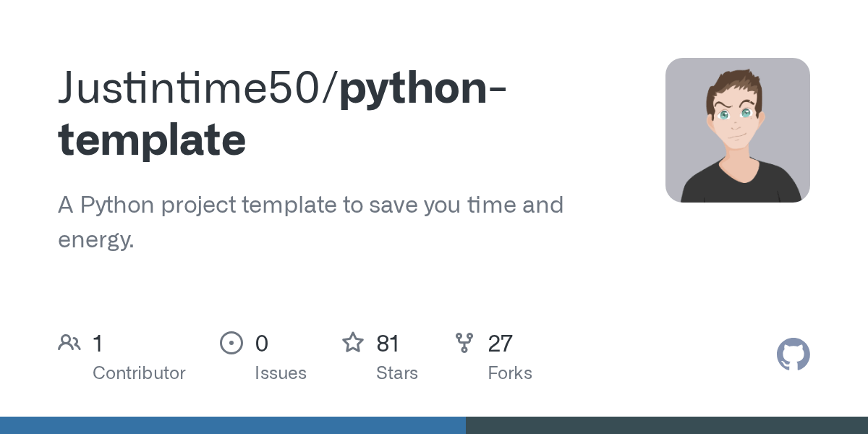Click the GitHub Octocat logo
The height and width of the screenshot is (434, 868).
(x=793, y=355)
